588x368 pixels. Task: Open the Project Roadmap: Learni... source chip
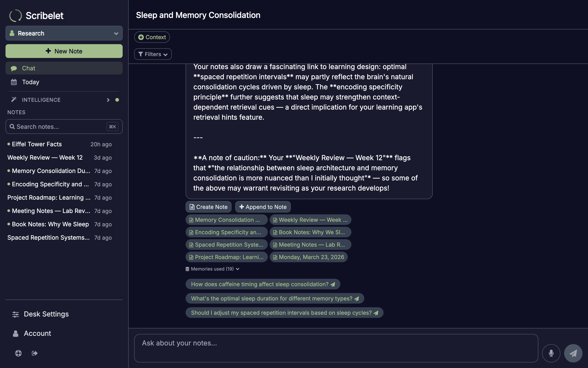point(226,257)
